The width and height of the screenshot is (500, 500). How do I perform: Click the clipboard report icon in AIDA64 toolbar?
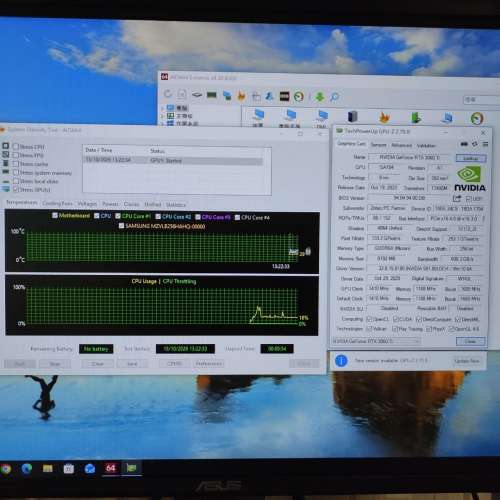tap(256, 96)
